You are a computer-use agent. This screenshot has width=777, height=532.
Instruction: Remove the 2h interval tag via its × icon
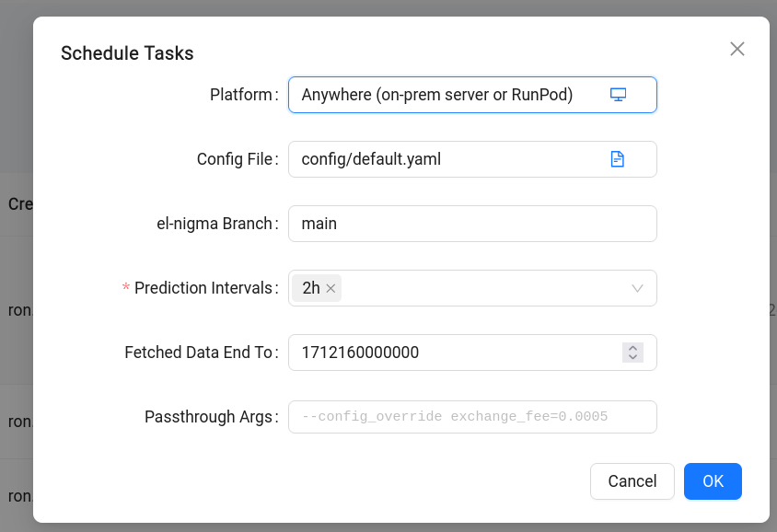[x=330, y=287]
